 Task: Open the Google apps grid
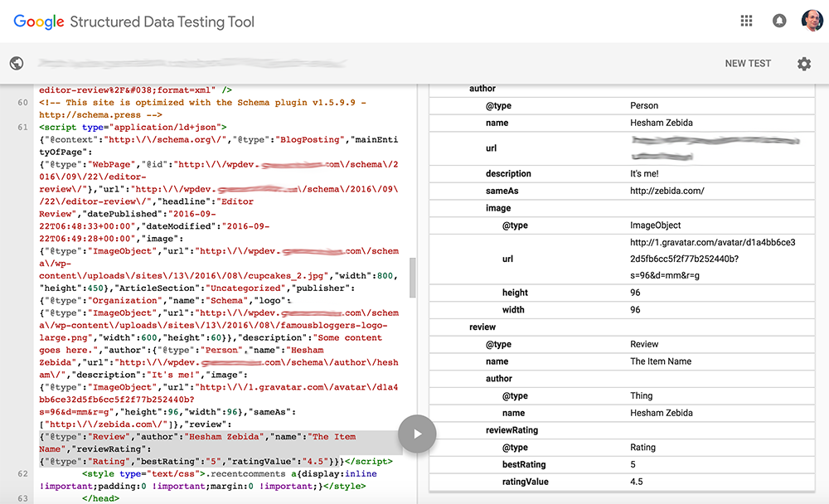[x=746, y=21]
